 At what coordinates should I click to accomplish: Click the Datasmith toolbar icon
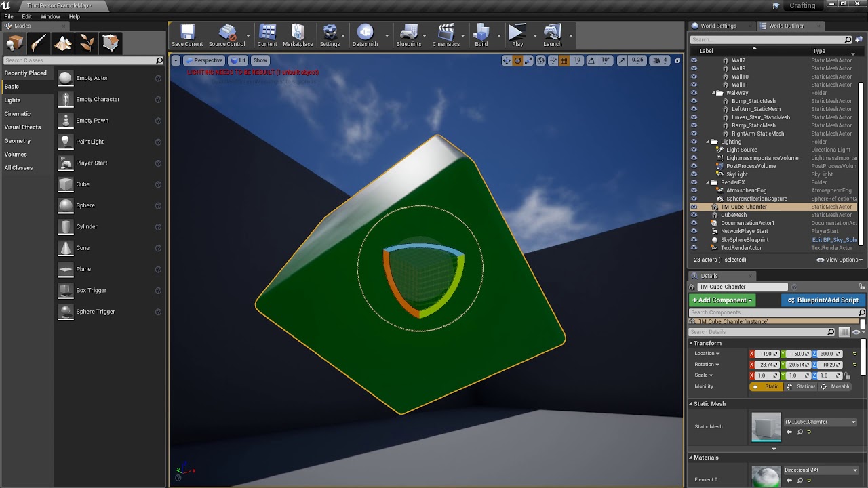[x=365, y=36]
